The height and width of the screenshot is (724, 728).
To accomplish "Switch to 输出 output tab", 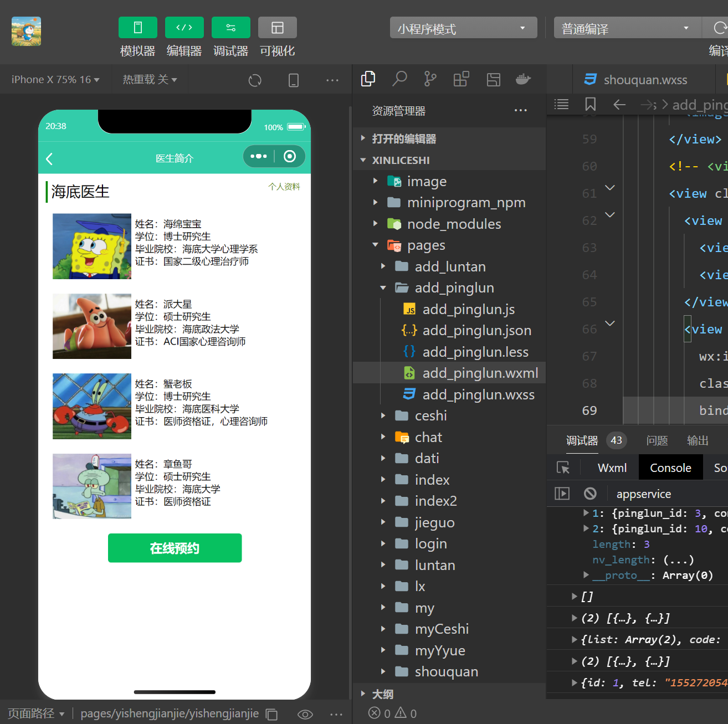I will 698,440.
